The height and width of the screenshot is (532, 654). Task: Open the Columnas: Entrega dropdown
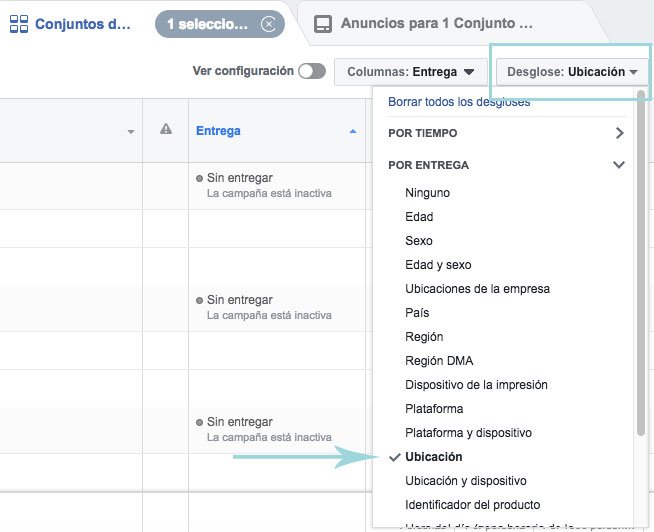pyautogui.click(x=411, y=72)
